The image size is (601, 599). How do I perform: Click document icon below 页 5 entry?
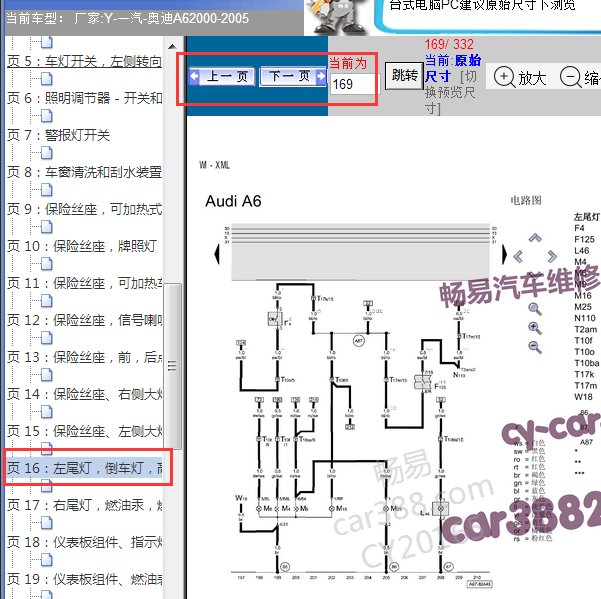(x=47, y=79)
